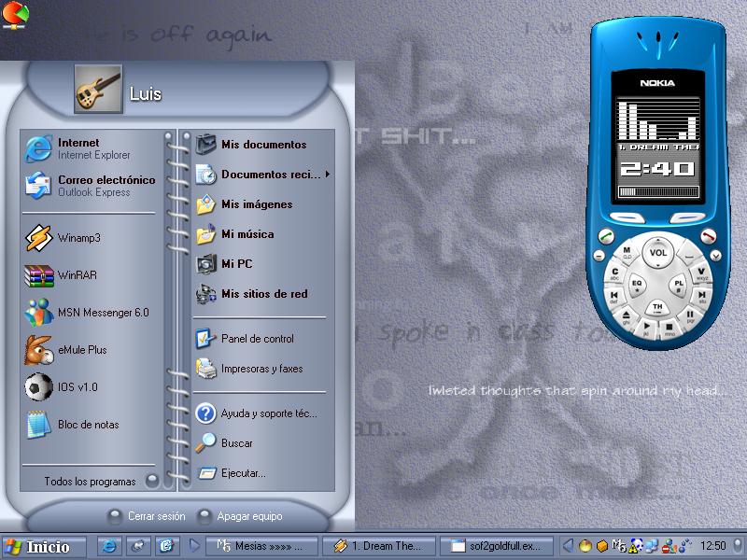Open Internet Explorer from the start menu

tap(90, 148)
